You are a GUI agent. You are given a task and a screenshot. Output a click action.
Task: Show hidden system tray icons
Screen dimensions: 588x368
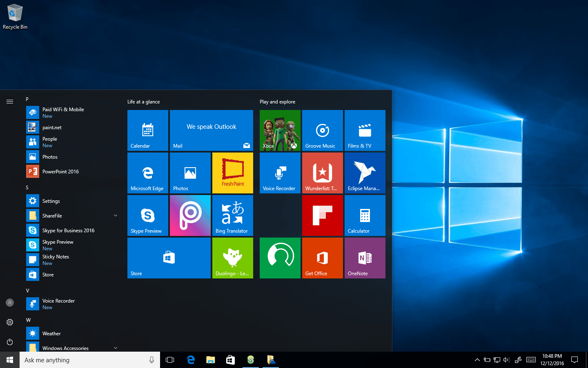coord(477,360)
